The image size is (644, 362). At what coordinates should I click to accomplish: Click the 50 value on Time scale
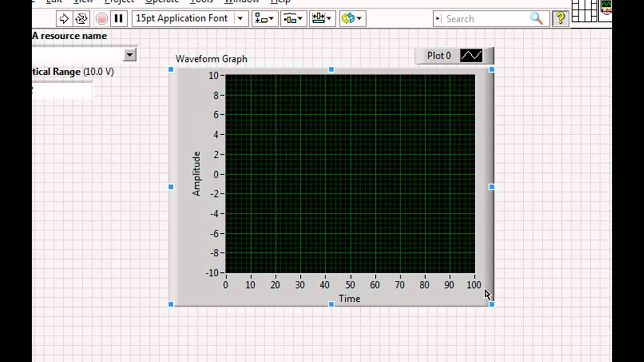click(x=350, y=285)
